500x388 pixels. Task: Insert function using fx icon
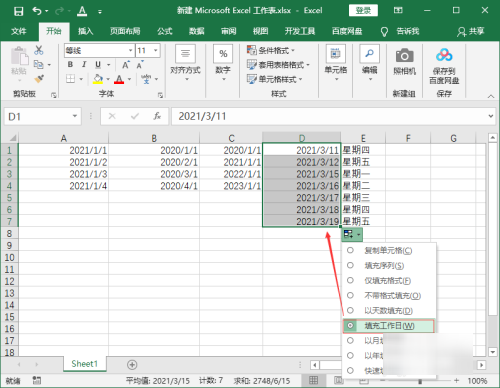pyautogui.click(x=157, y=116)
